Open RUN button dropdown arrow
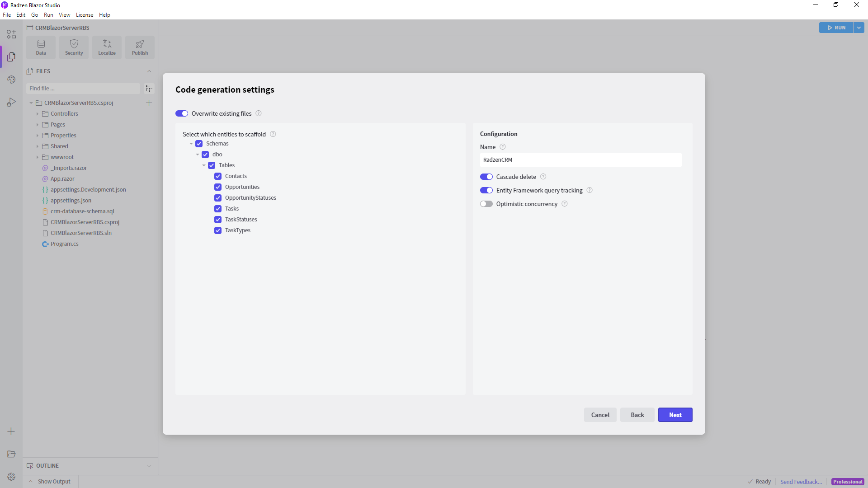 click(x=859, y=28)
